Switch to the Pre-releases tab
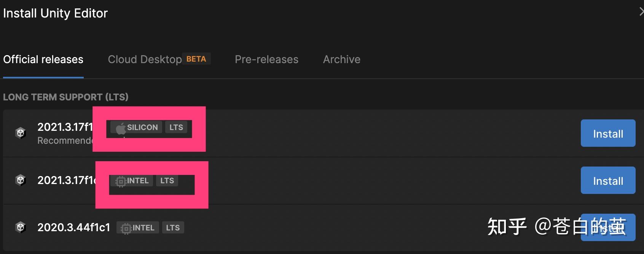Image resolution: width=644 pixels, height=254 pixels. [266, 59]
